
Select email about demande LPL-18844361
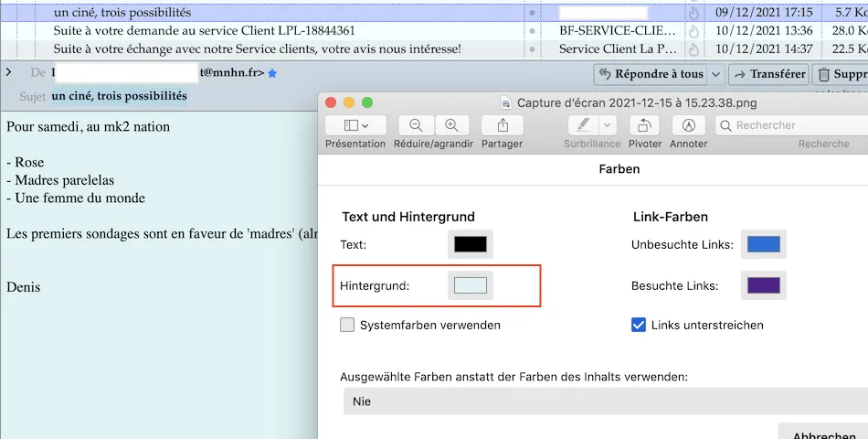[x=205, y=30]
